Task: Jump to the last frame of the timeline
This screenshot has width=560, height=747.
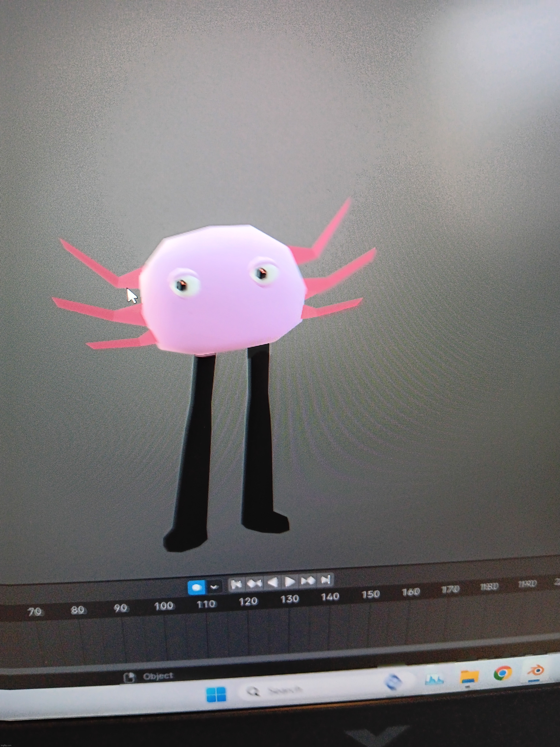Action: [x=325, y=580]
